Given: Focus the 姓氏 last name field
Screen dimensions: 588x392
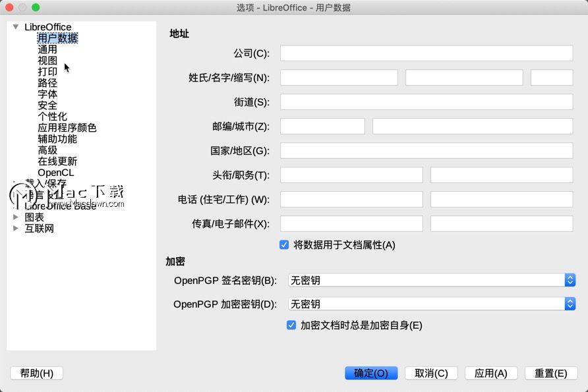Looking at the screenshot, I should click(x=339, y=78).
